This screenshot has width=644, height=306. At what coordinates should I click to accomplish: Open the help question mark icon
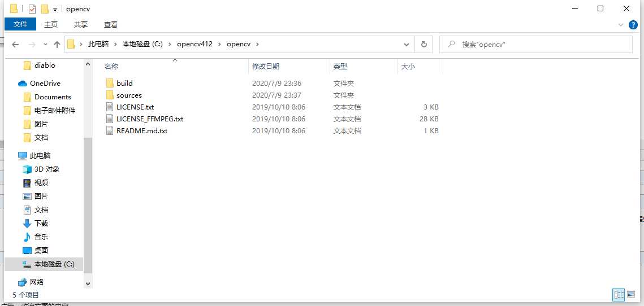[x=633, y=25]
